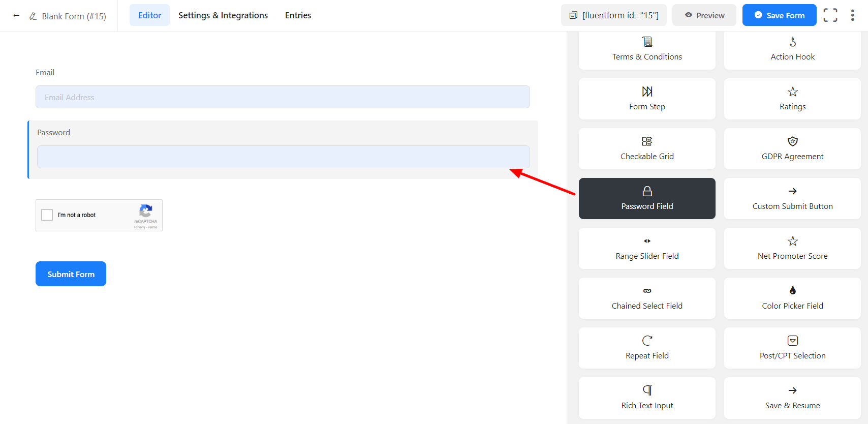Insert the Post/CPT Selection dropdown field
This screenshot has height=424, width=868.
click(792, 348)
